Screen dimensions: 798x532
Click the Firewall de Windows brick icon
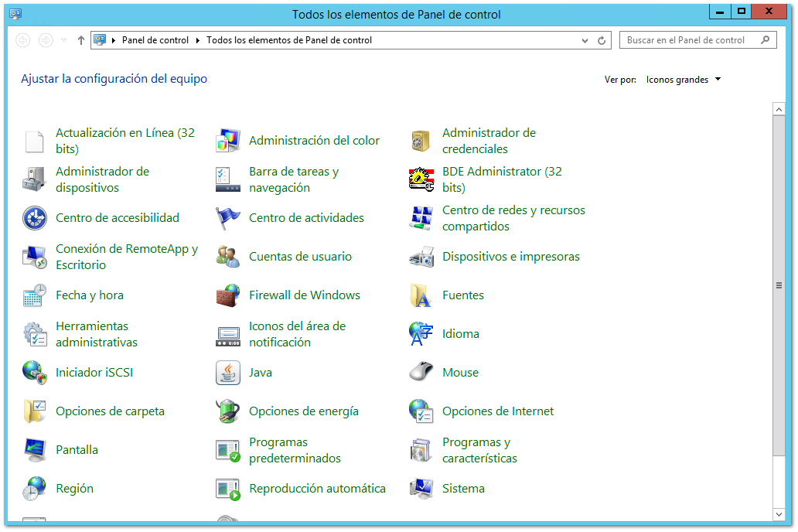coord(228,295)
